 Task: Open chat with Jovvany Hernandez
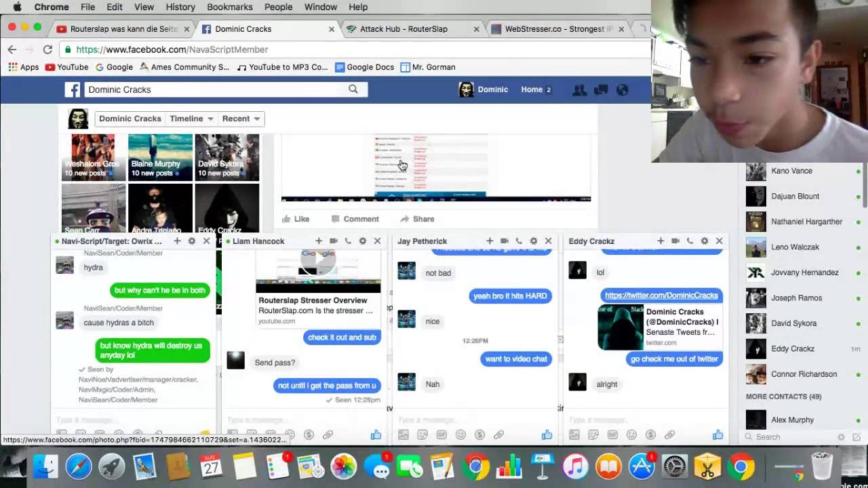click(803, 272)
